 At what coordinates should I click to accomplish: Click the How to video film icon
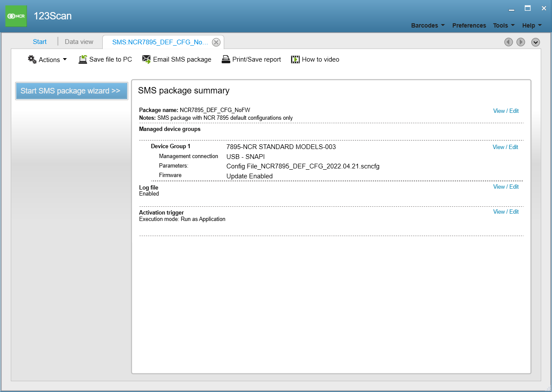pos(295,59)
